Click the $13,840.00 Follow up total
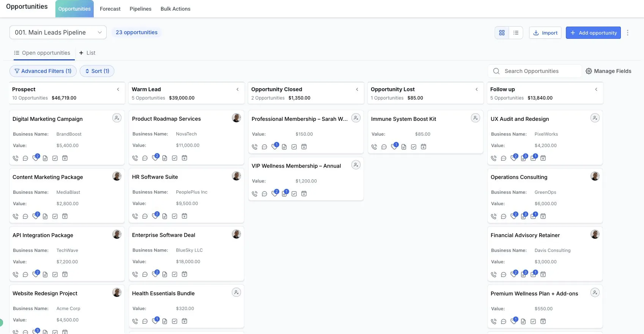Image resolution: width=644 pixels, height=334 pixels. click(x=540, y=98)
